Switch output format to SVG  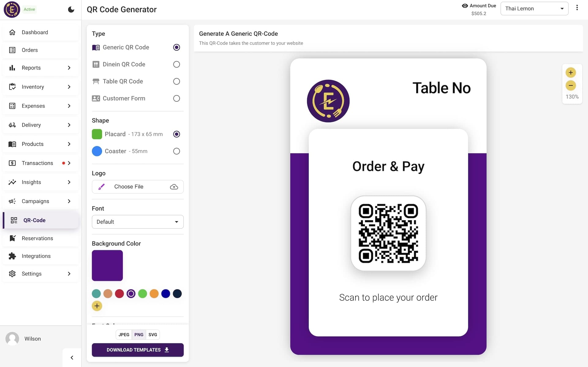[x=153, y=335]
